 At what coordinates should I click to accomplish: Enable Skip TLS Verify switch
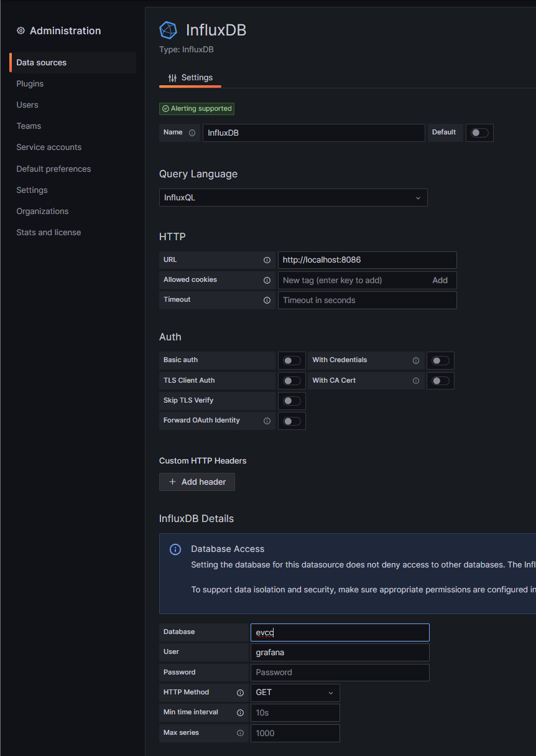(292, 401)
